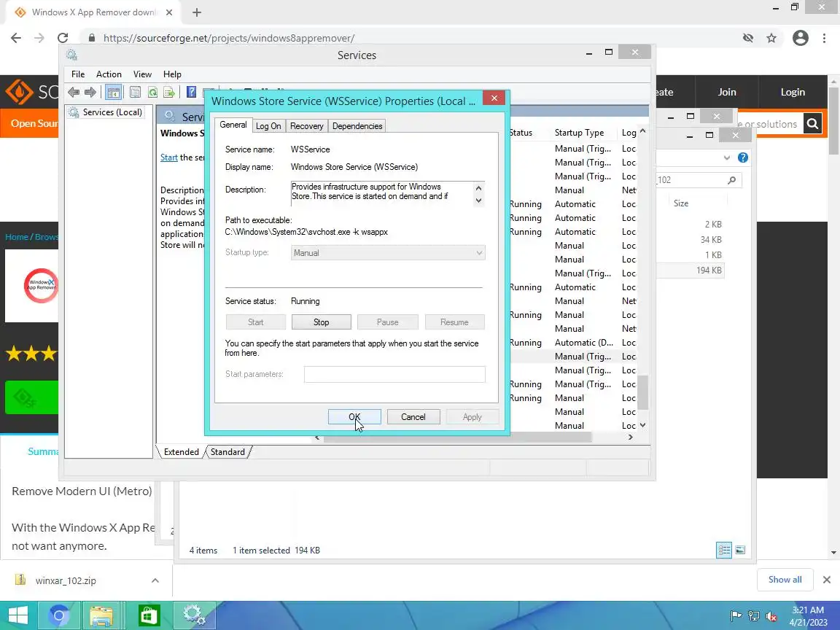Open the File menu in Services
The image size is (840, 630).
[x=78, y=74]
